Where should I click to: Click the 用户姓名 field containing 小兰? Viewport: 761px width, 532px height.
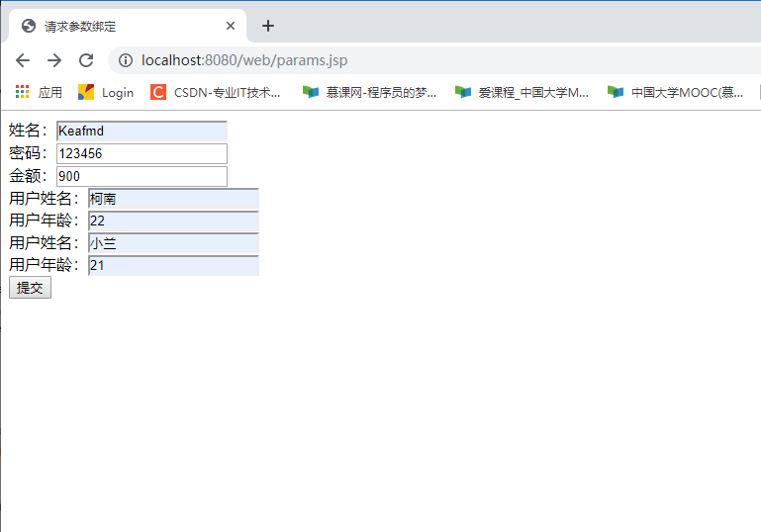[173, 243]
